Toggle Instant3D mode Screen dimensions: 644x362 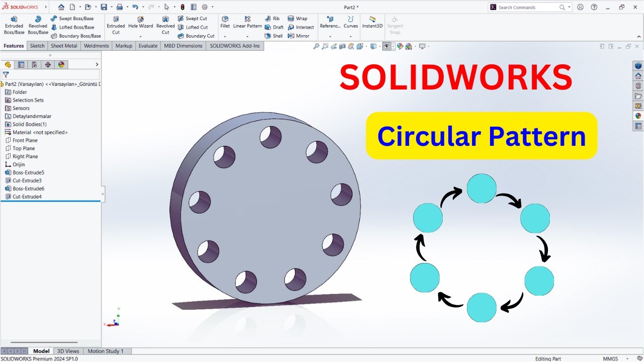coord(372,23)
